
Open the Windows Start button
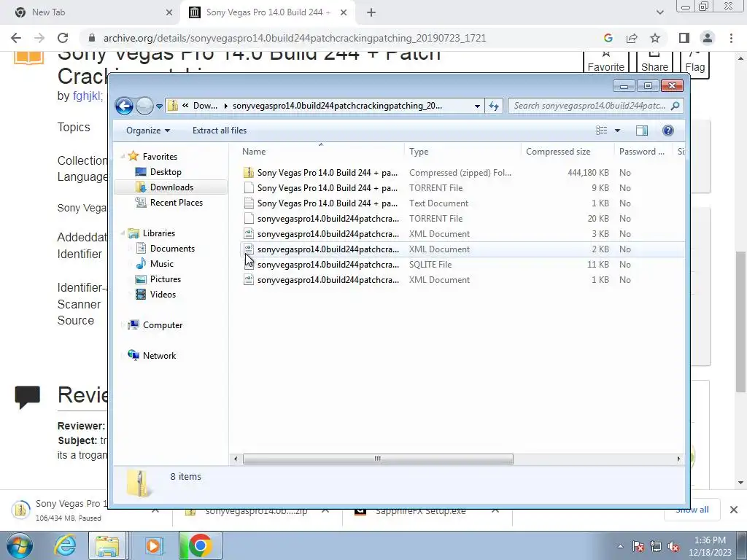pos(19,545)
